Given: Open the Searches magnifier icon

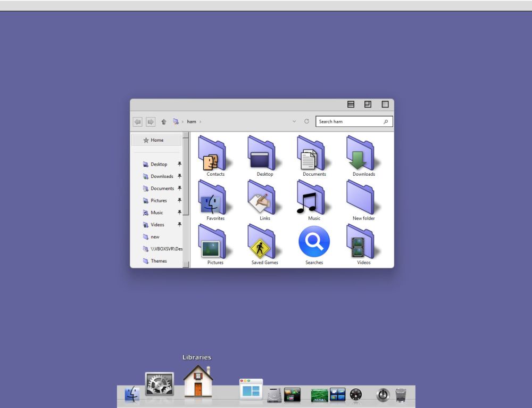Looking at the screenshot, I should pyautogui.click(x=314, y=242).
